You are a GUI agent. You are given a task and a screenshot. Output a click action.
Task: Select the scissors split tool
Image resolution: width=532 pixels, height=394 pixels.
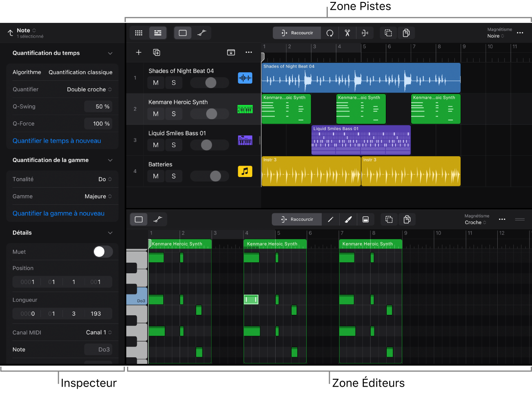347,33
